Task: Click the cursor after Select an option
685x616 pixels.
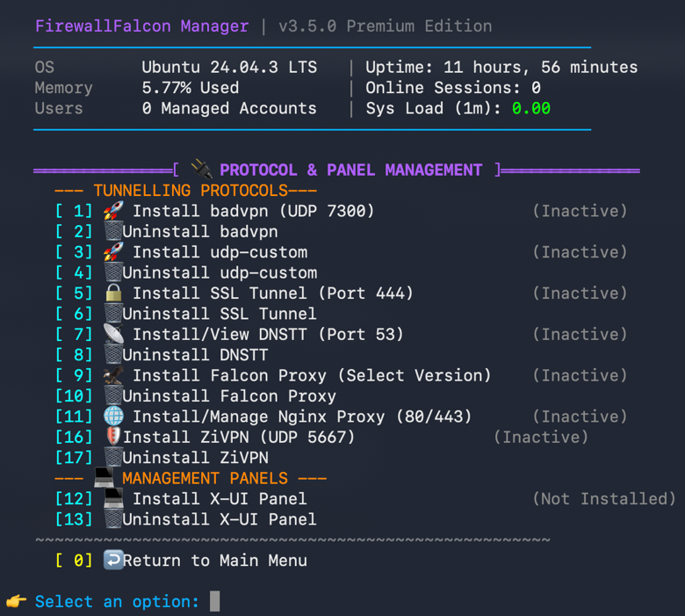Action: pyautogui.click(x=214, y=601)
